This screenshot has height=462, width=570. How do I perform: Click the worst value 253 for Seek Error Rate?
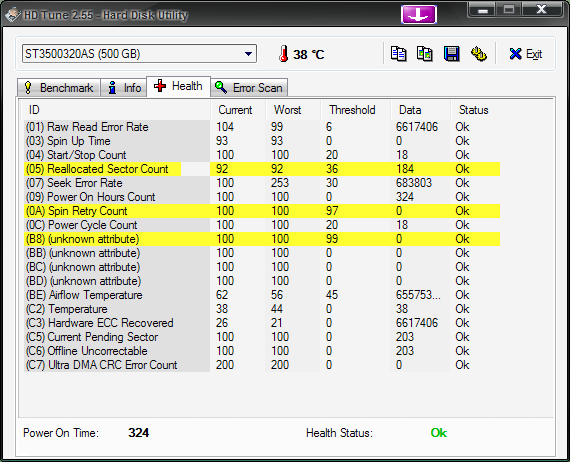[280, 183]
